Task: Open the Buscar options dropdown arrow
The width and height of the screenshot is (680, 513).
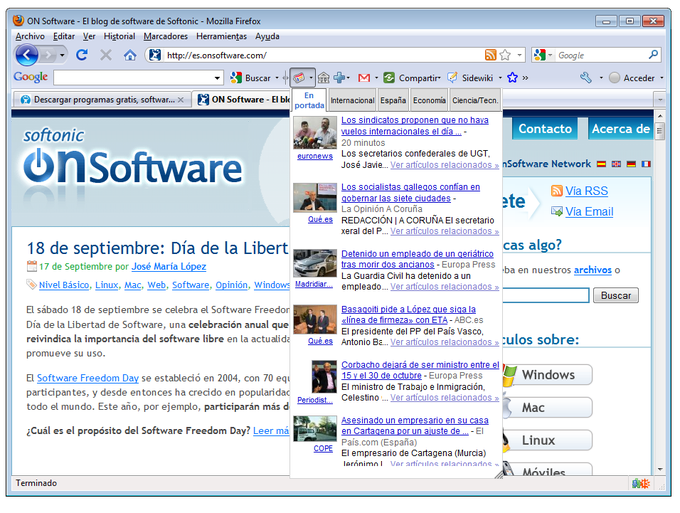Action: point(277,78)
